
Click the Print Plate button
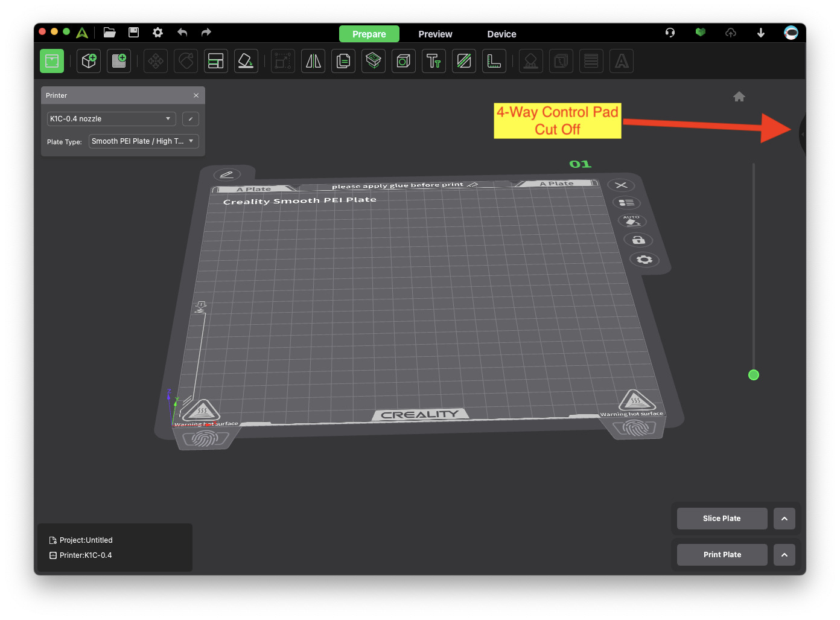click(x=722, y=555)
